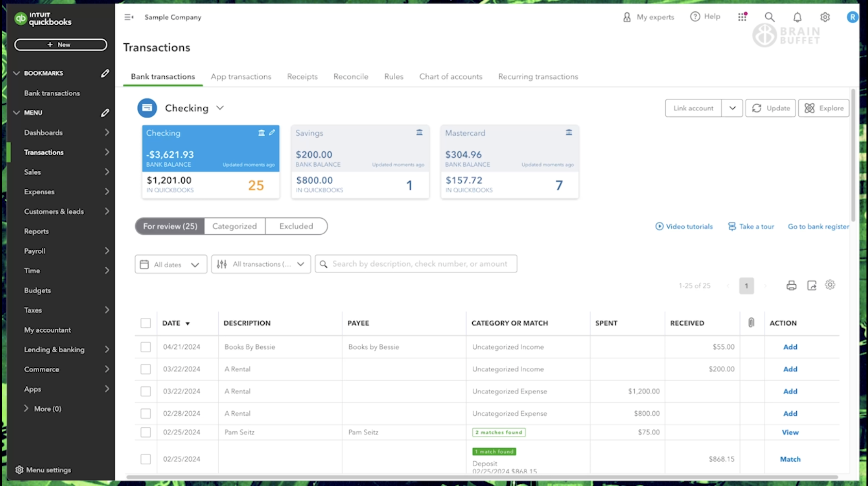Open Settings using the top-right gear icon
The width and height of the screenshot is (868, 486).
[x=825, y=17]
